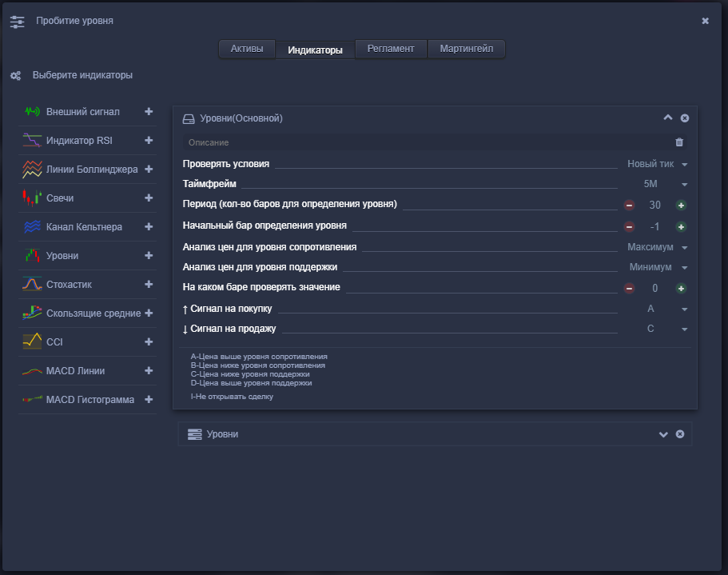Add the Внешний сигнал indicator with plus

(149, 111)
